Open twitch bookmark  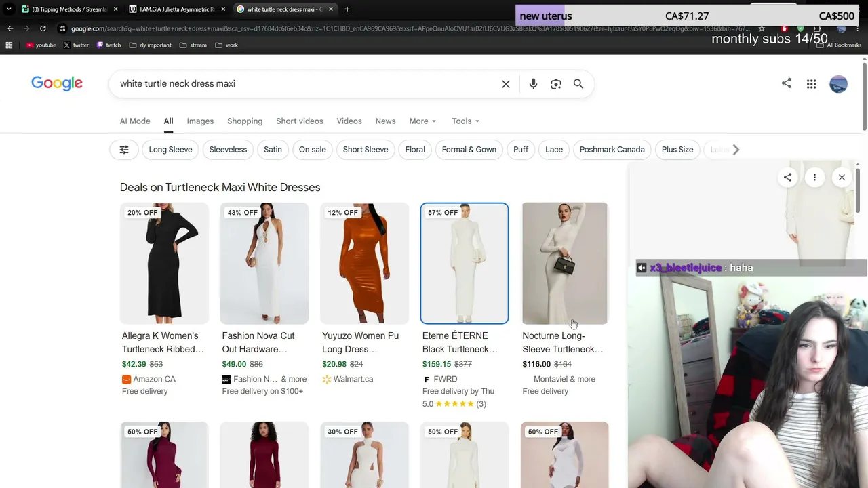coord(108,45)
